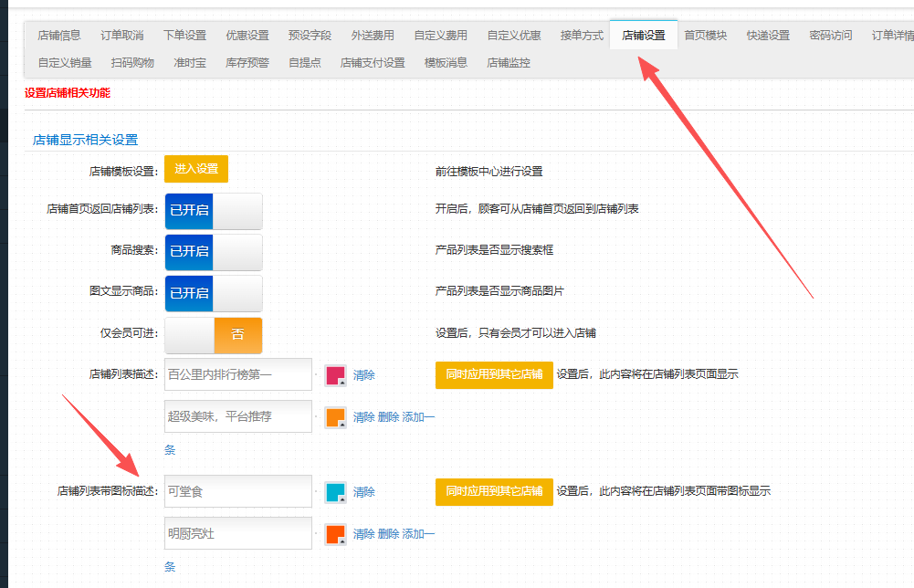This screenshot has height=588, width=914.
Task: Open the 优惠设置 tab
Action: pos(247,36)
